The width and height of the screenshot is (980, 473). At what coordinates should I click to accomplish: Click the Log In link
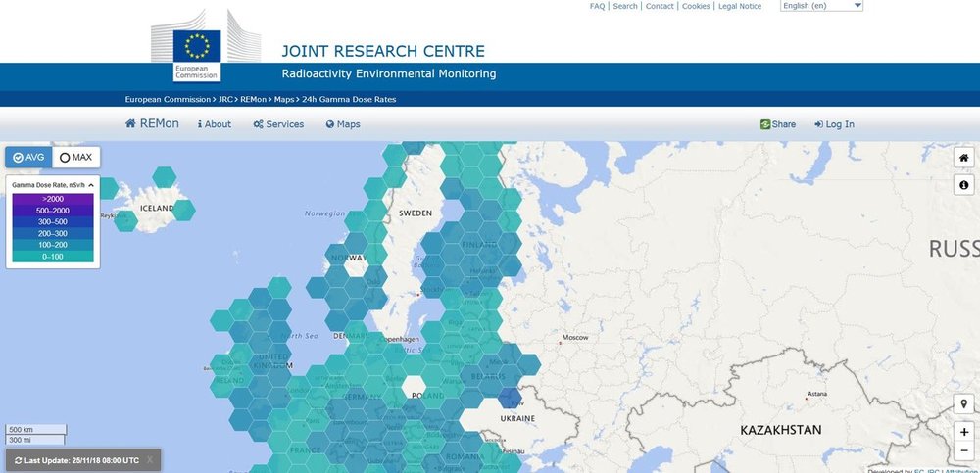pos(834,124)
